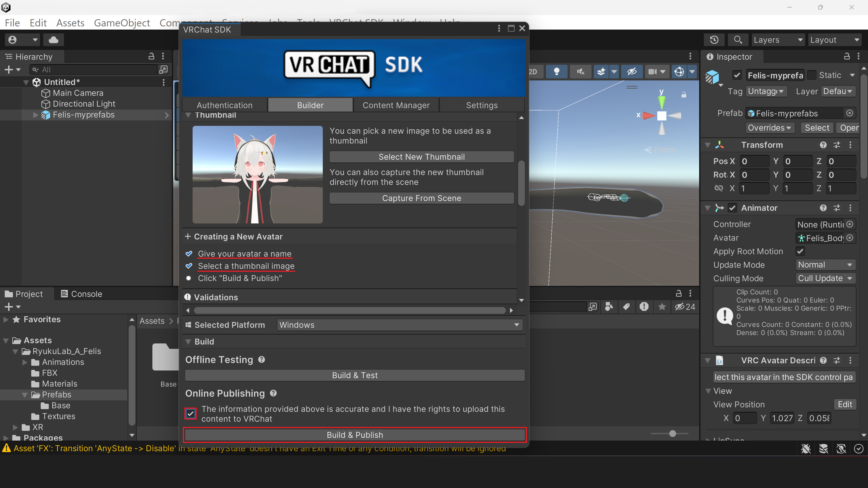The width and height of the screenshot is (868, 488).
Task: Open the Update Mode dropdown set to Normal
Action: point(825,265)
